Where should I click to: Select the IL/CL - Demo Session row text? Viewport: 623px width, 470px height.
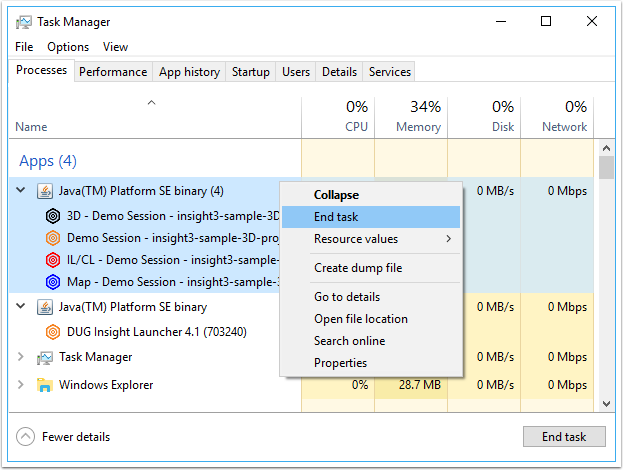click(x=173, y=260)
